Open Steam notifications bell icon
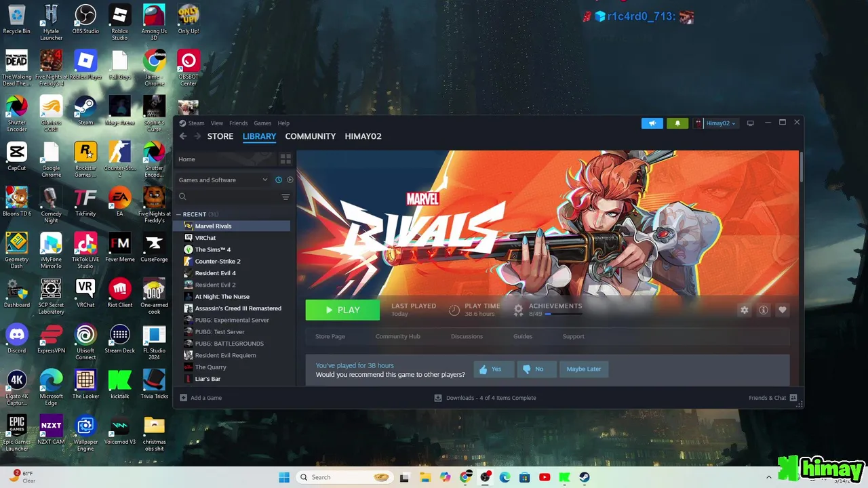Screen dimensions: 868x488 point(677,123)
